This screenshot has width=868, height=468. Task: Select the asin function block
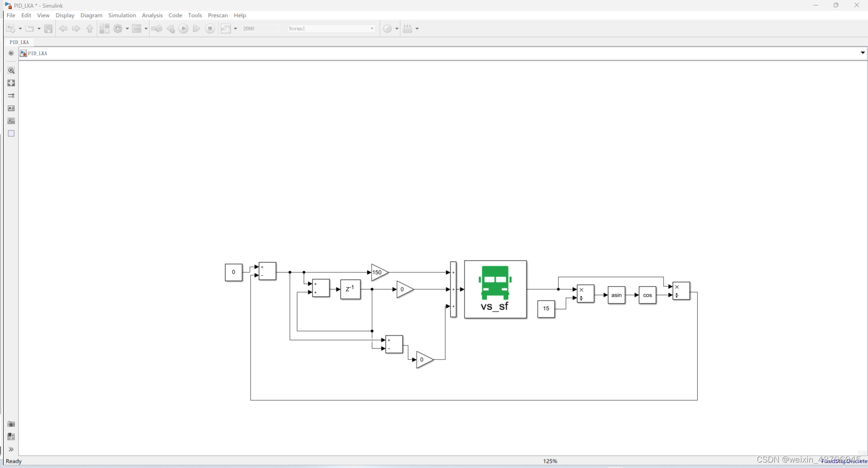[616, 295]
